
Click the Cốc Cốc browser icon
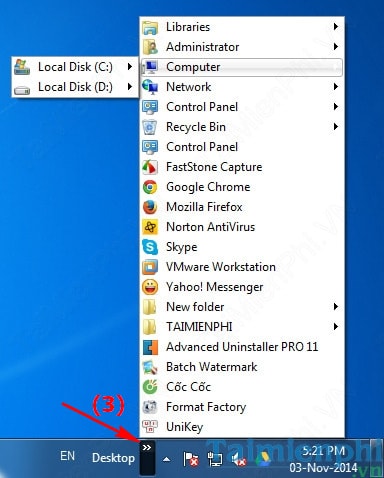tap(150, 387)
